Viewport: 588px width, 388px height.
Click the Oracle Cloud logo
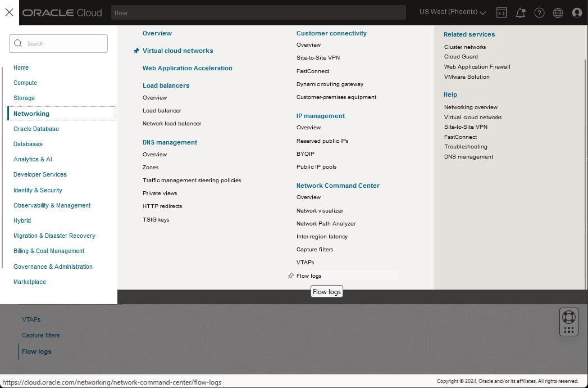pyautogui.click(x=62, y=13)
